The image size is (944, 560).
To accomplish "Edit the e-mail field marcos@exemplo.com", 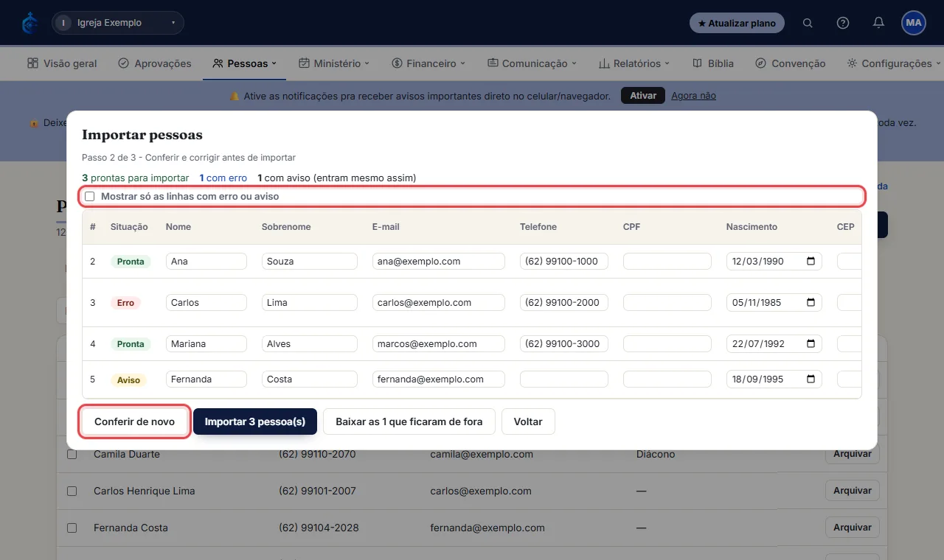I will 439,344.
